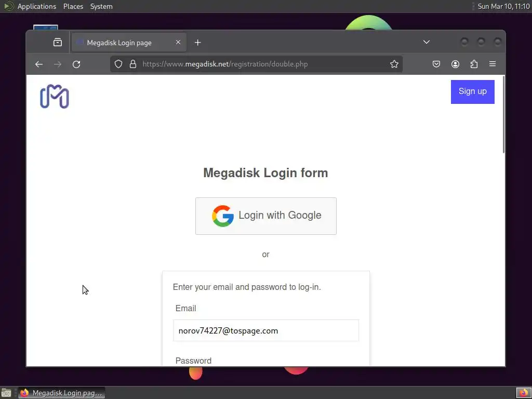
Task: Open the Firefox View icon beside the tabs
Action: 58,43
